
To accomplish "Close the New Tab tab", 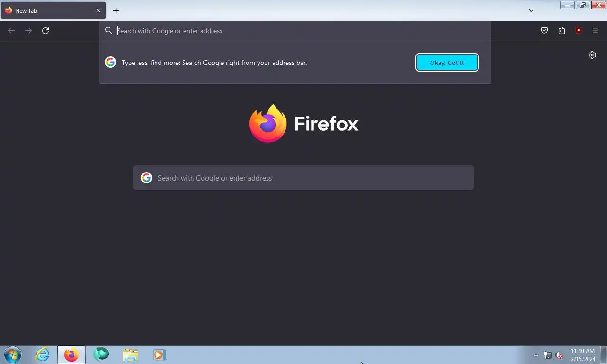I will [x=98, y=10].
